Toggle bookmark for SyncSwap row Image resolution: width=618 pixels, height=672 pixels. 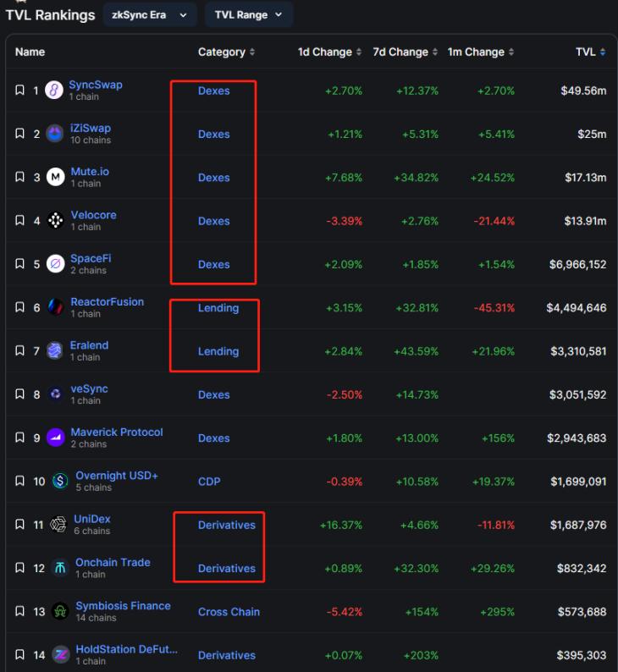click(20, 91)
